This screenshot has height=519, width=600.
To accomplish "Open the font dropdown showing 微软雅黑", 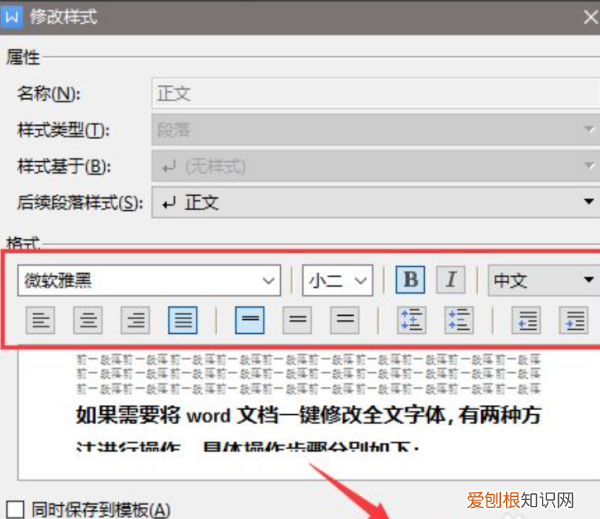I will [149, 281].
